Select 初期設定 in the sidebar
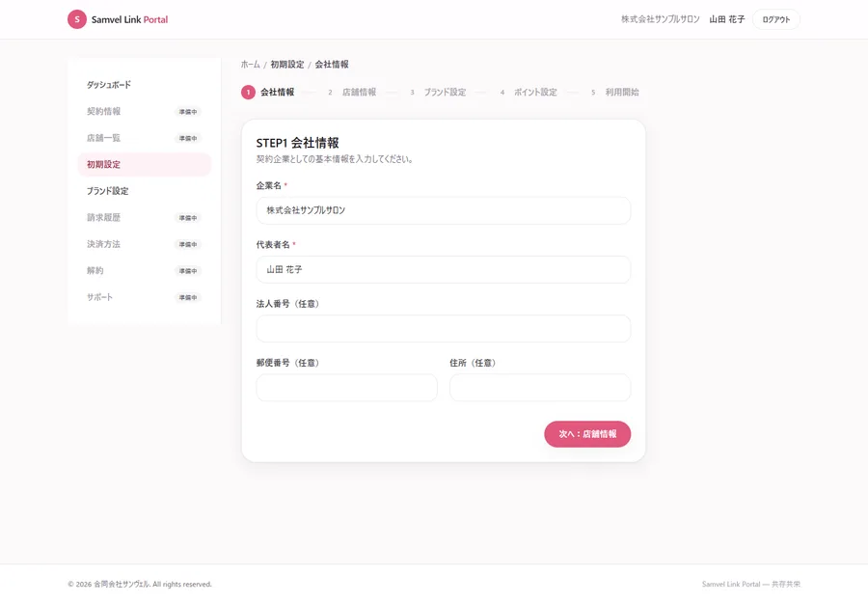Screen dimensions: 868x603 click(x=145, y=164)
